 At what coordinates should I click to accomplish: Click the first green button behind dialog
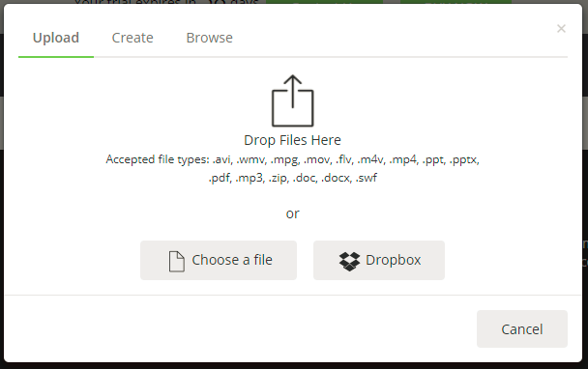coord(324,2)
